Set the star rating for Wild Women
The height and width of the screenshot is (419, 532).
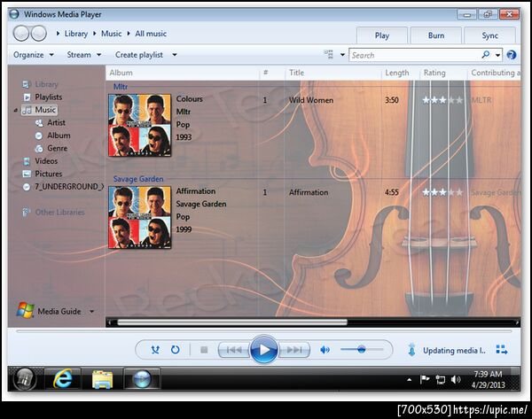coord(442,100)
